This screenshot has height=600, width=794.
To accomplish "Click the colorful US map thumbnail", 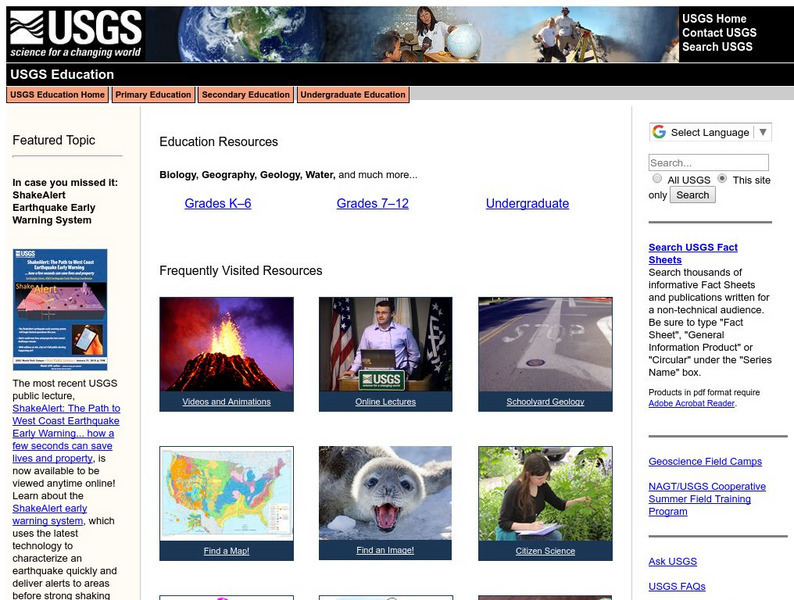I will pyautogui.click(x=226, y=494).
